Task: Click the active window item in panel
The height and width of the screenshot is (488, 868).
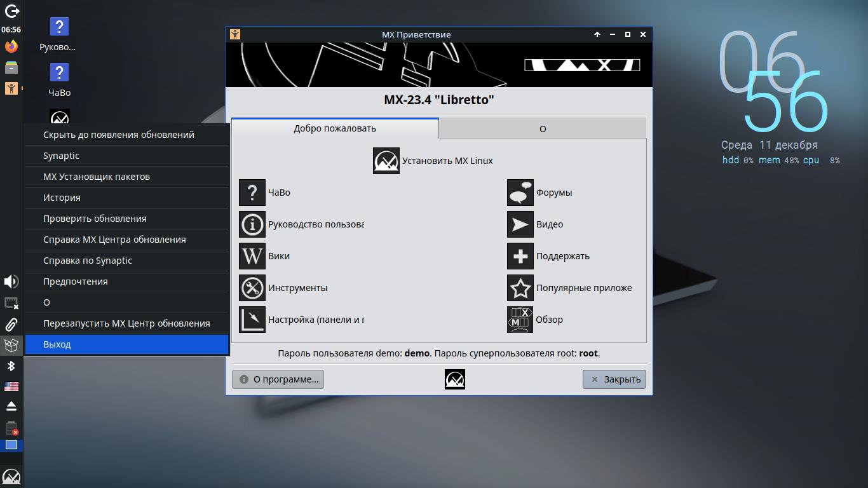Action: [x=11, y=88]
